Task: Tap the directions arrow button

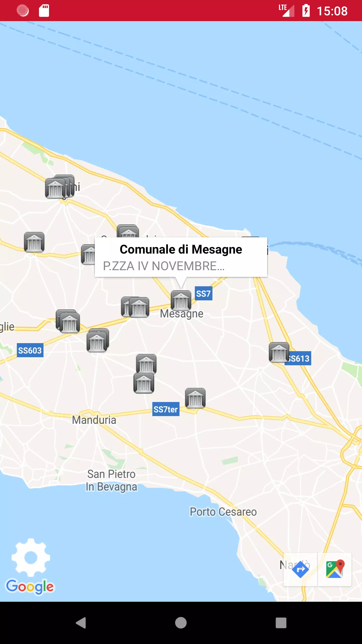Action: click(300, 570)
